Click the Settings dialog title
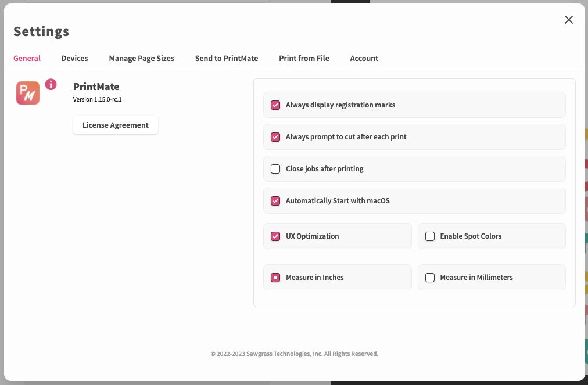Image resolution: width=588 pixels, height=385 pixels. click(42, 31)
